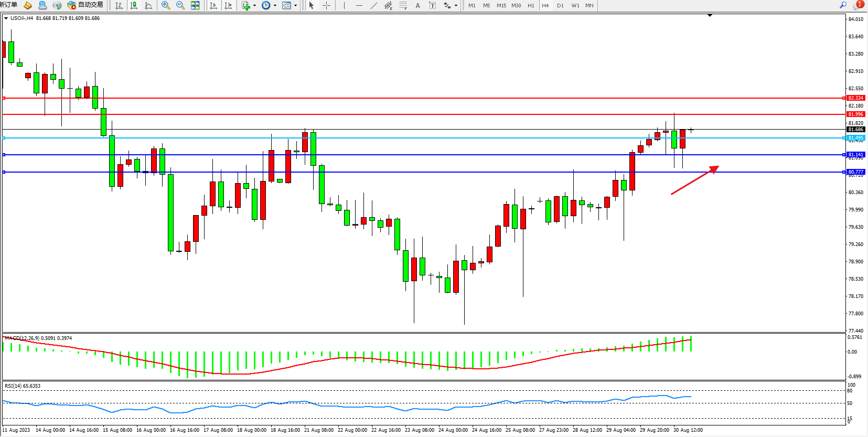The height and width of the screenshot is (437, 868).
Task: Select the crosshair tool
Action: click(326, 5)
